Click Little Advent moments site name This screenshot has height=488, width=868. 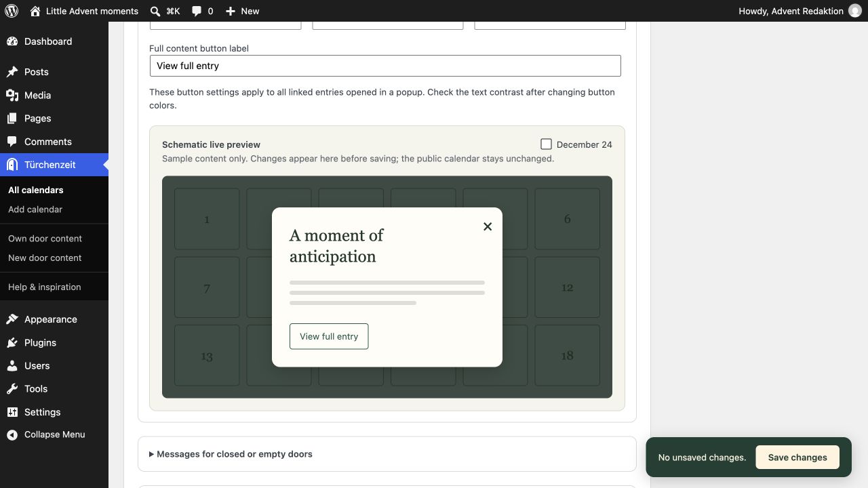92,11
